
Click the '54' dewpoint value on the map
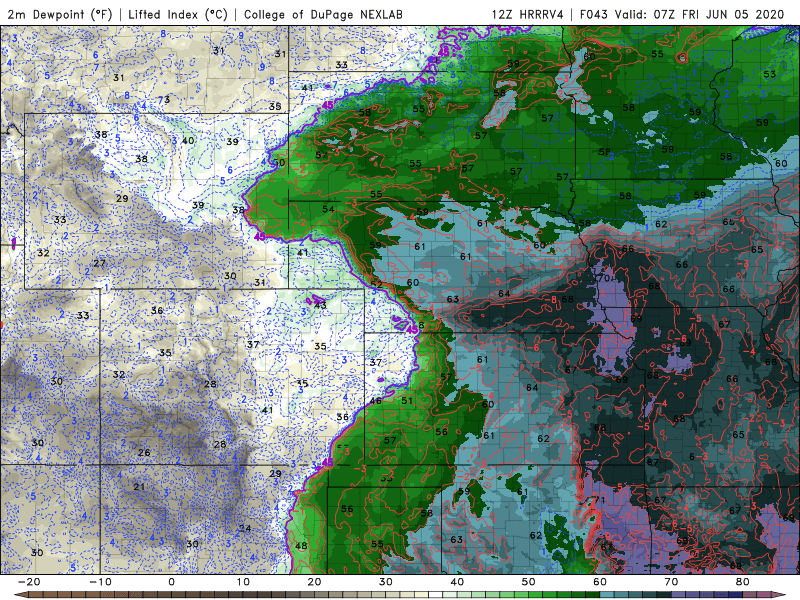328,209
